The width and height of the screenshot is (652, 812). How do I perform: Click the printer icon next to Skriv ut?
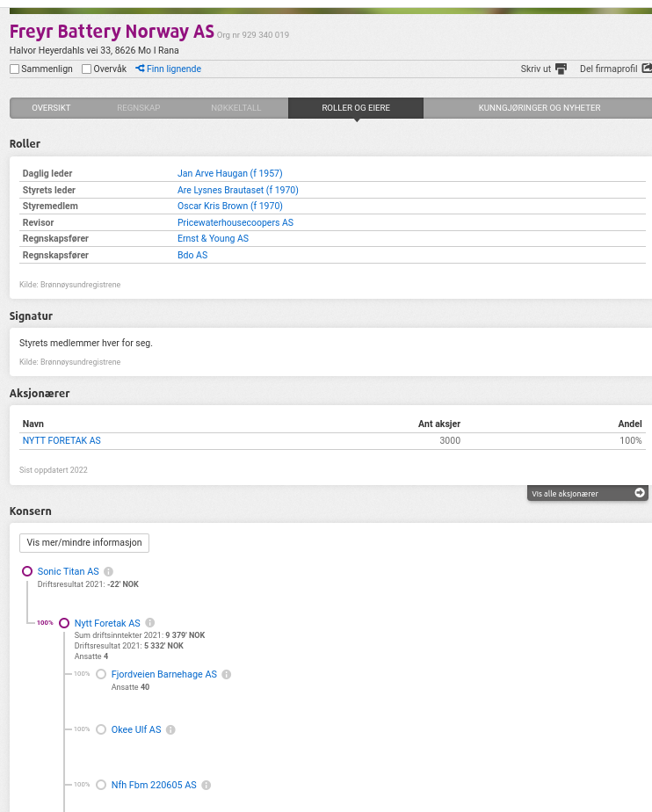(561, 69)
